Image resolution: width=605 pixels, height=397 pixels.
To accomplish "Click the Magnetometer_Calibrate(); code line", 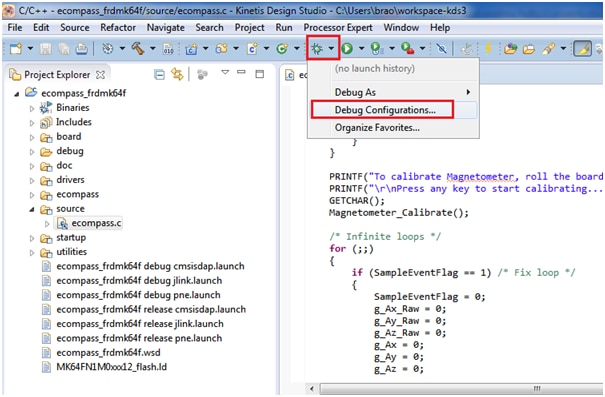I will pos(399,213).
